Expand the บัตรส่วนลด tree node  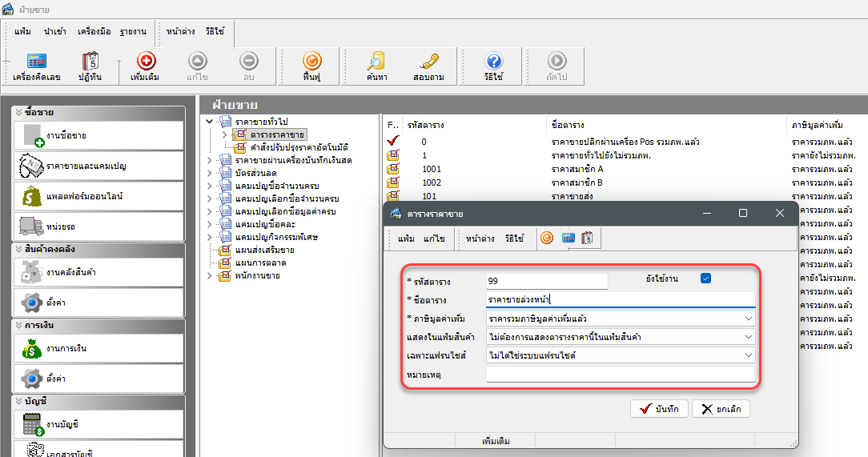click(x=211, y=174)
